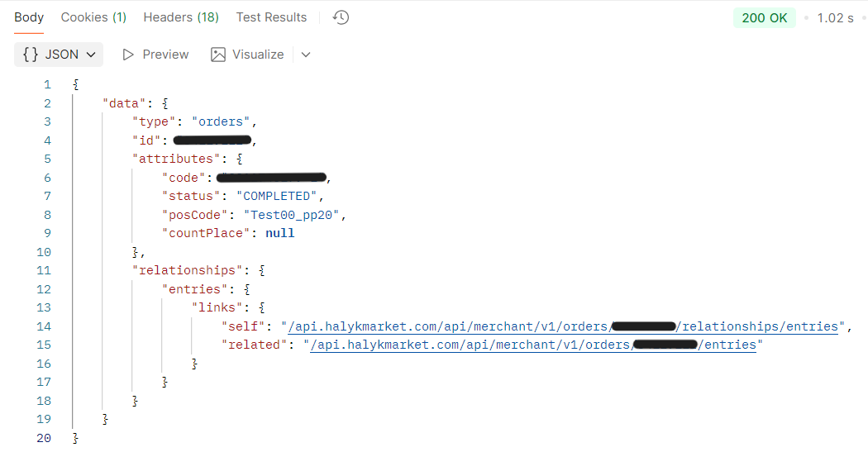
Task: Click the 1.02 s response time
Action: pyautogui.click(x=835, y=18)
